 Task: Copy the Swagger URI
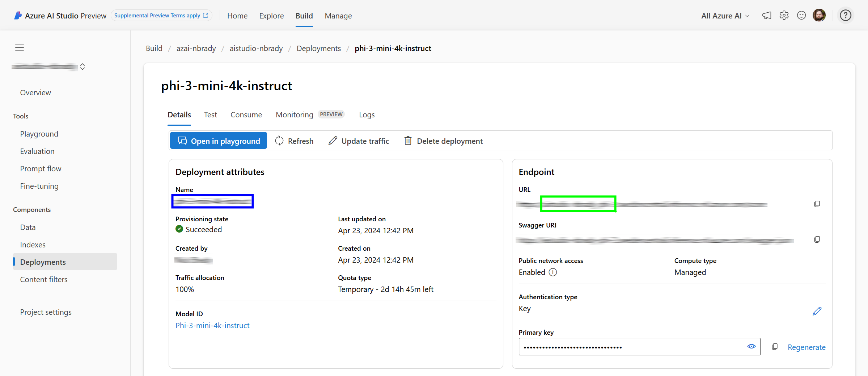click(x=817, y=239)
